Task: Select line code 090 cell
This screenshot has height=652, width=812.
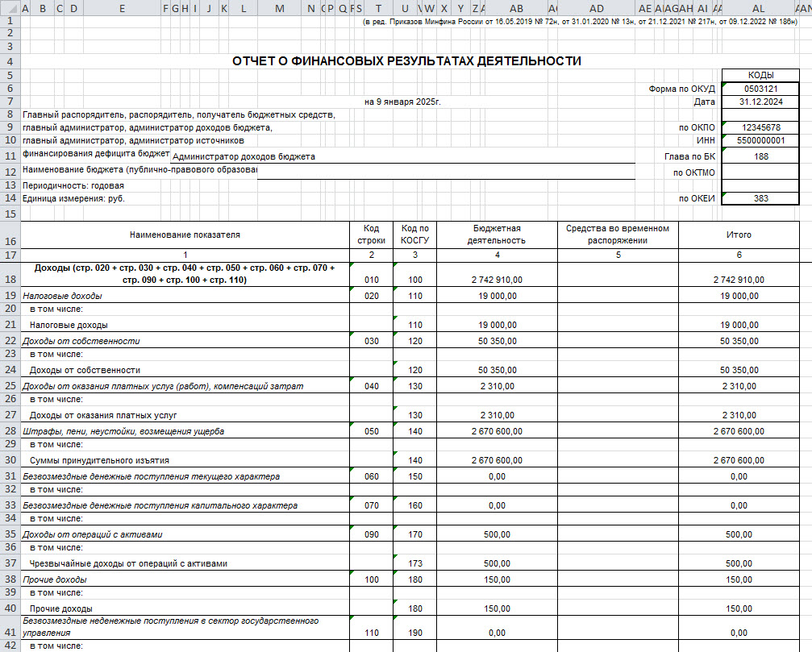Action: [x=371, y=534]
